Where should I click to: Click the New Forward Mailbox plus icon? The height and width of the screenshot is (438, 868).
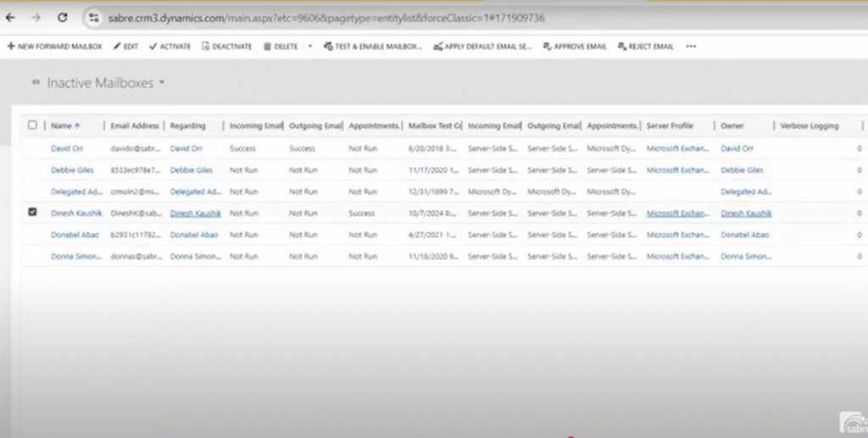pyautogui.click(x=11, y=47)
